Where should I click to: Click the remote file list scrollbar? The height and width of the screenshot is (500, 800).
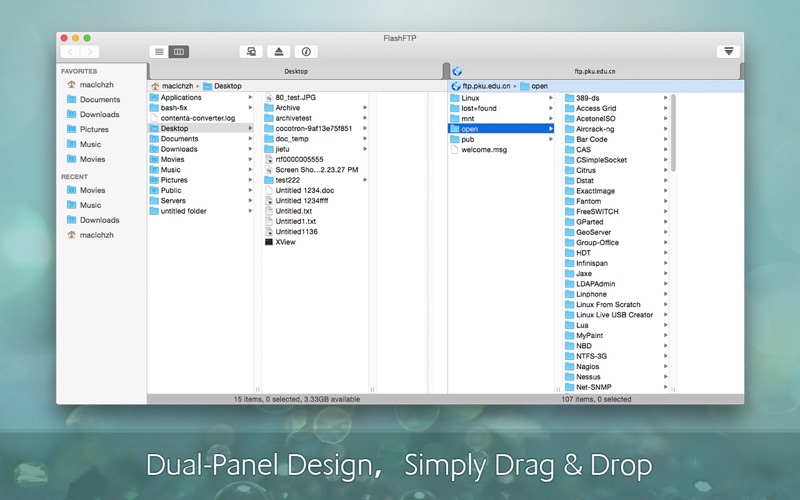tap(673, 133)
